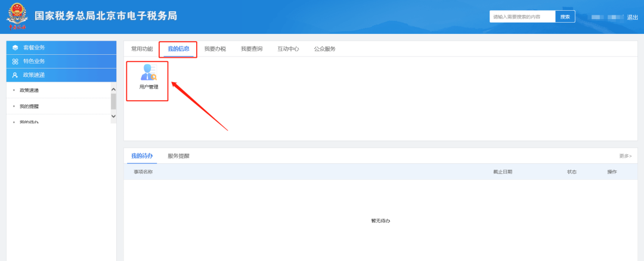Click the 截止日期 column header
644x261 pixels.
coord(503,172)
